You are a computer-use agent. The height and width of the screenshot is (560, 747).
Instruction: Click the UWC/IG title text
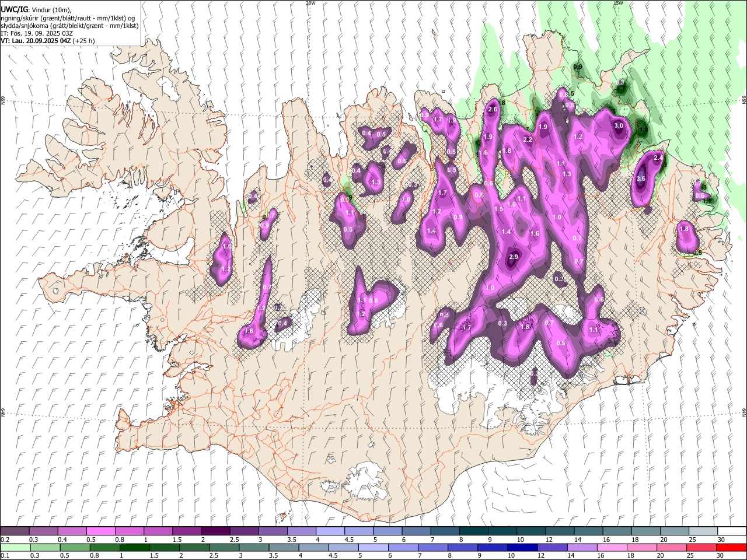14,10
